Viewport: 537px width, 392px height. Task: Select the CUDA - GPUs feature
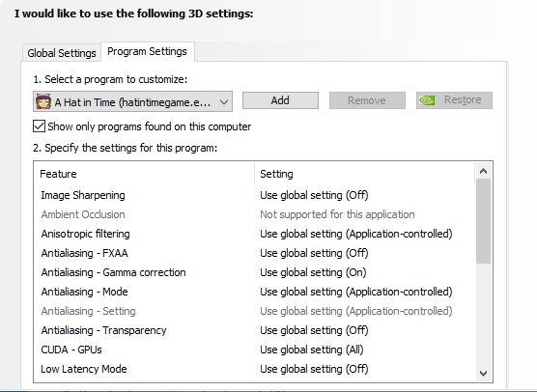click(71, 350)
